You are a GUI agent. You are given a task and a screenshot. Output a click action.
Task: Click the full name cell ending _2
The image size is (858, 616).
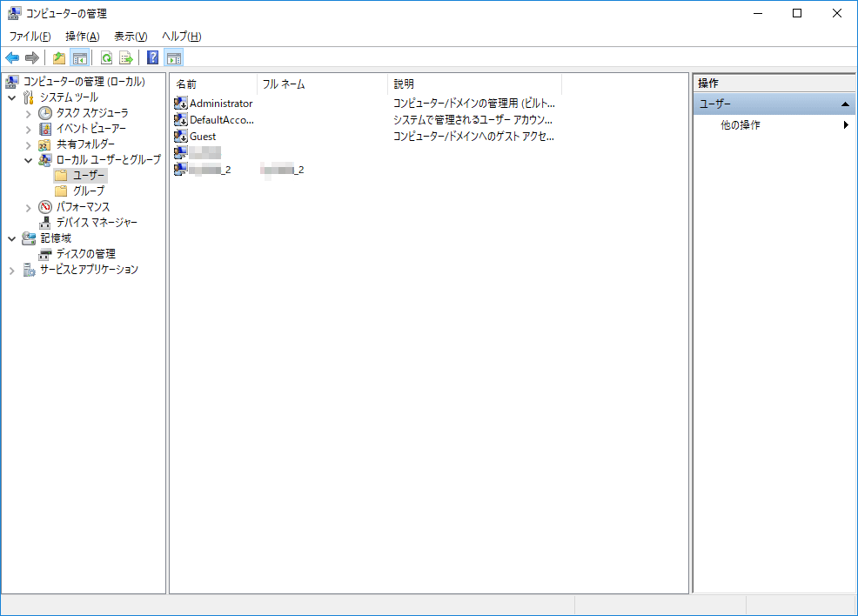(282, 170)
